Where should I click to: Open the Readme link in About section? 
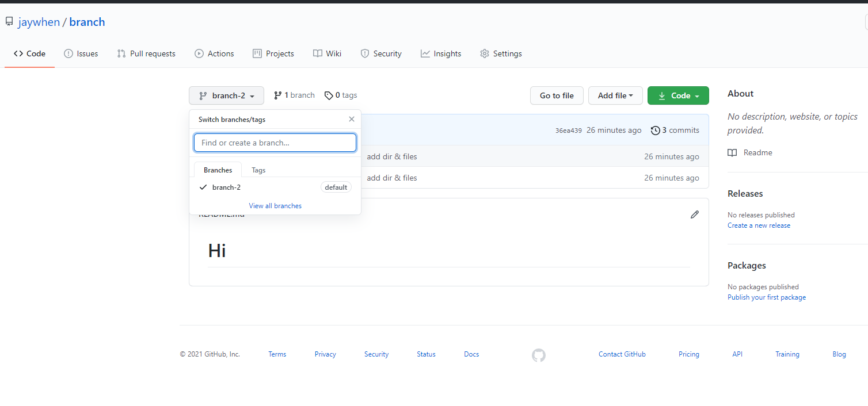750,152
